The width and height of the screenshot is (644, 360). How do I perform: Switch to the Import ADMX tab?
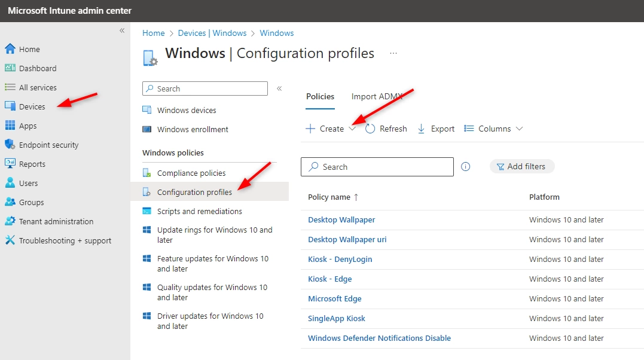tap(377, 96)
